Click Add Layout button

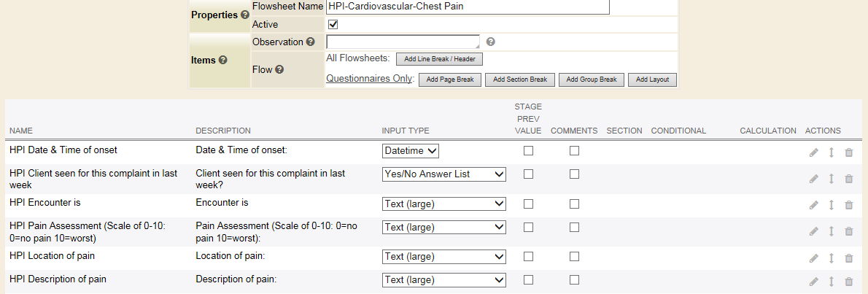652,80
